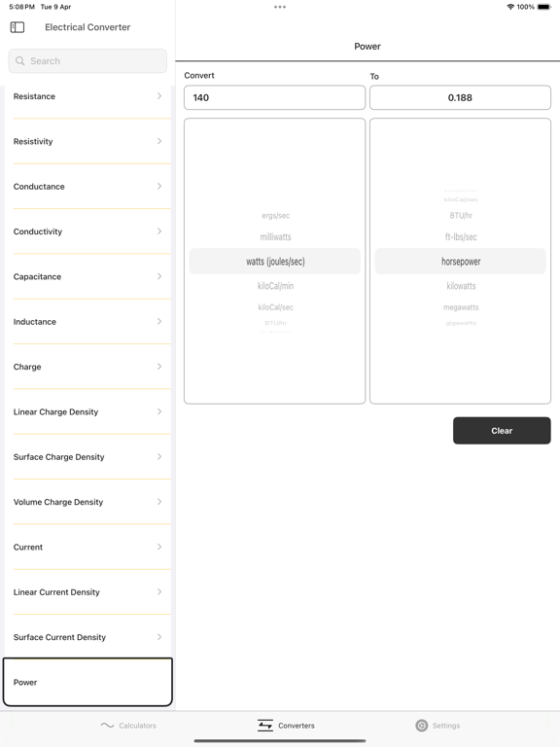Viewport: 560px width, 747px height.
Task: Expand the Charge chevron
Action: [159, 367]
